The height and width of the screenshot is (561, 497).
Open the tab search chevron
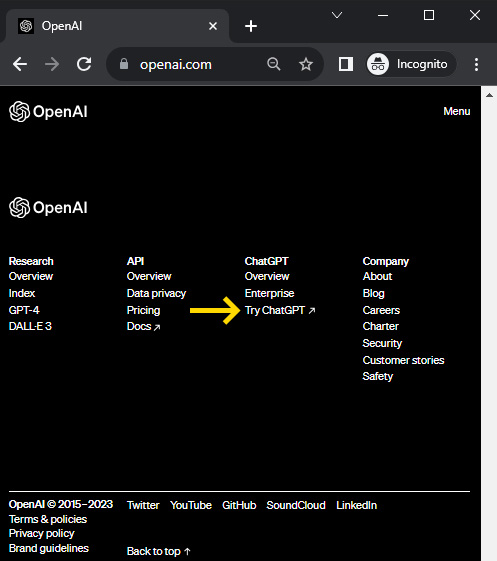[337, 15]
